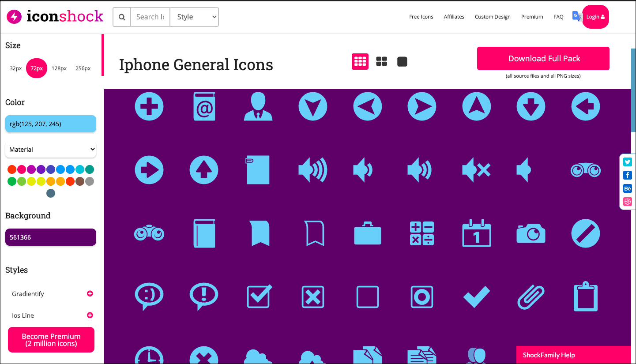
Task: Switch to the medium grid view layout
Action: click(381, 61)
